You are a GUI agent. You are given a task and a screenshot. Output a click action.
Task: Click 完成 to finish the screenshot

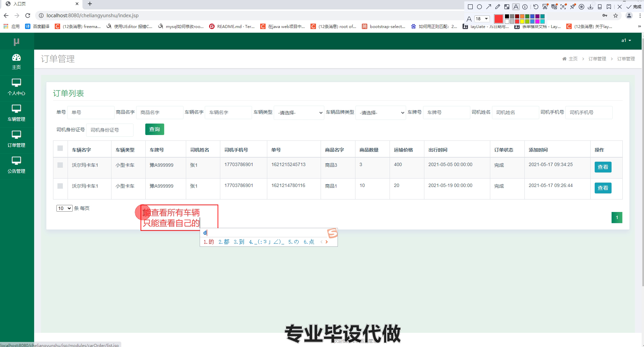tap(634, 7)
